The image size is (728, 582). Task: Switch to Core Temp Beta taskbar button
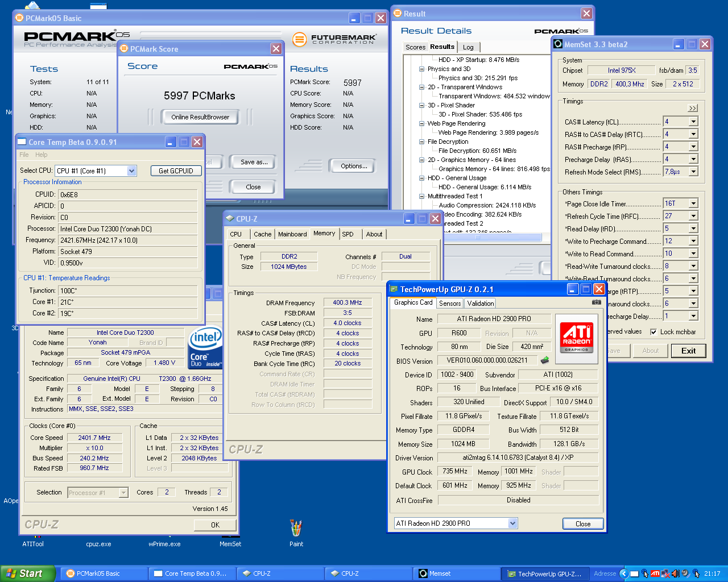click(192, 573)
